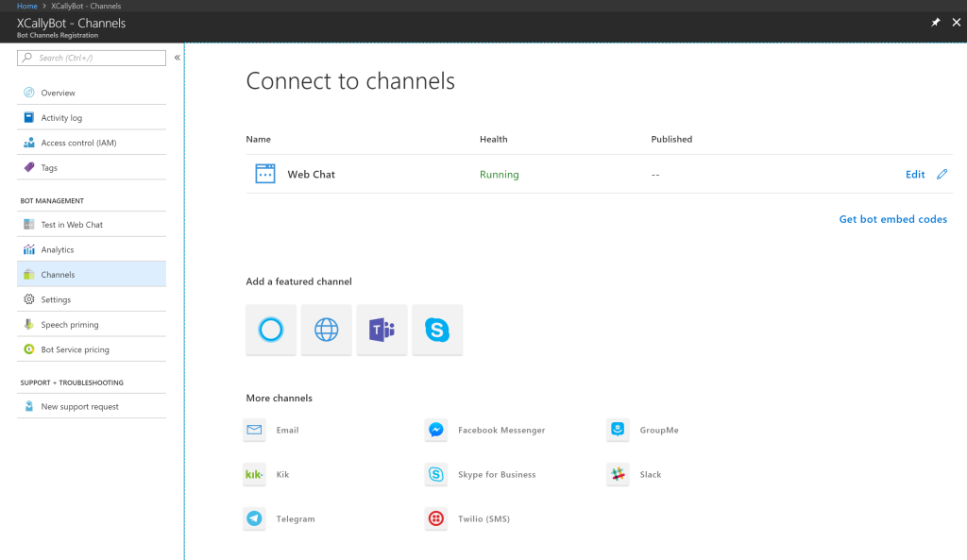The height and width of the screenshot is (560, 967).
Task: Click the Edit link for Web Chat
Action: [915, 175]
